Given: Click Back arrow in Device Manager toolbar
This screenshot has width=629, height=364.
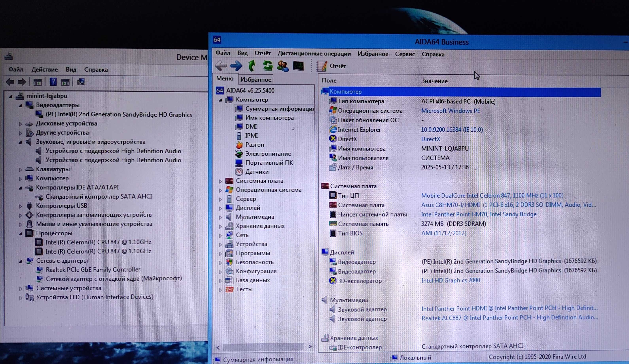Looking at the screenshot, I should (x=10, y=82).
